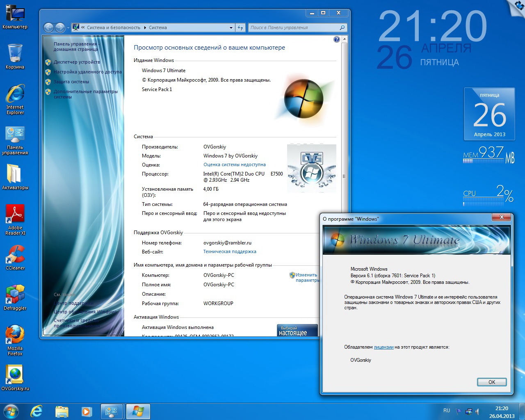Screen dimensions: 525x420
Task: Click the forward navigation arrow button
Action: [60, 27]
